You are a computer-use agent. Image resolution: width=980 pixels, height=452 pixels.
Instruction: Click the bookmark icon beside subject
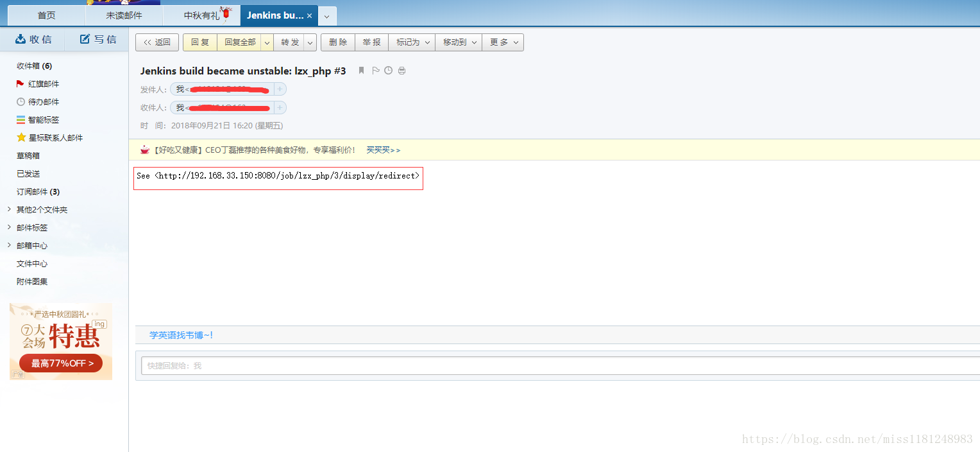(x=361, y=71)
